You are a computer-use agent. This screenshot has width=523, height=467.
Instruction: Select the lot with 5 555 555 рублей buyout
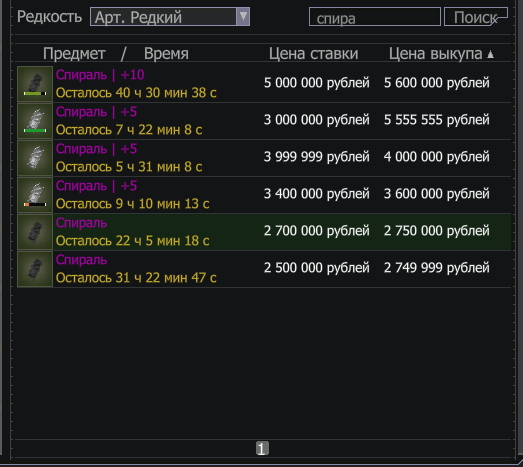(x=264, y=121)
